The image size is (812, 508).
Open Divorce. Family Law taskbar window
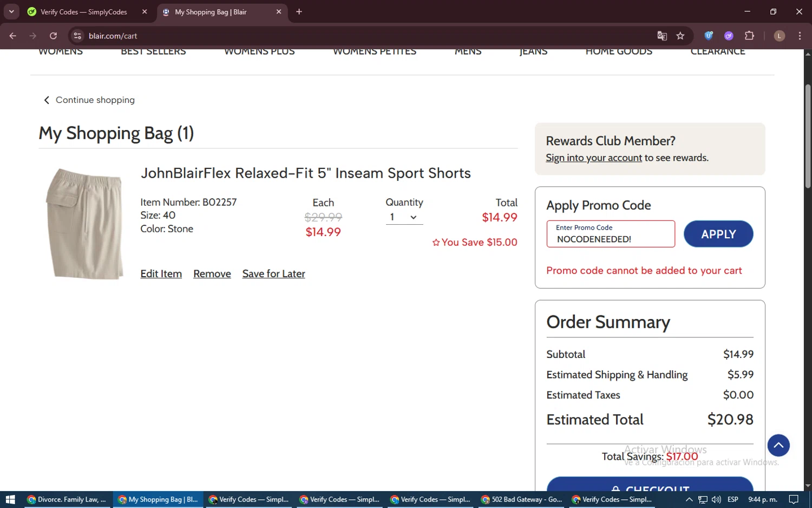[x=67, y=499]
